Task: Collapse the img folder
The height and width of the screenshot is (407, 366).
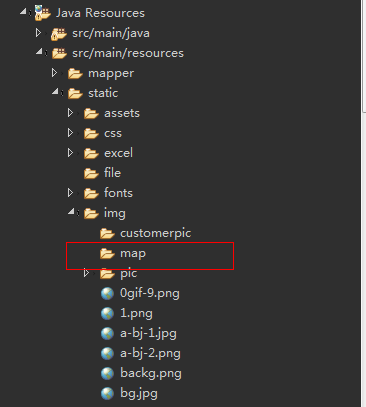Action: pyautogui.click(x=71, y=212)
